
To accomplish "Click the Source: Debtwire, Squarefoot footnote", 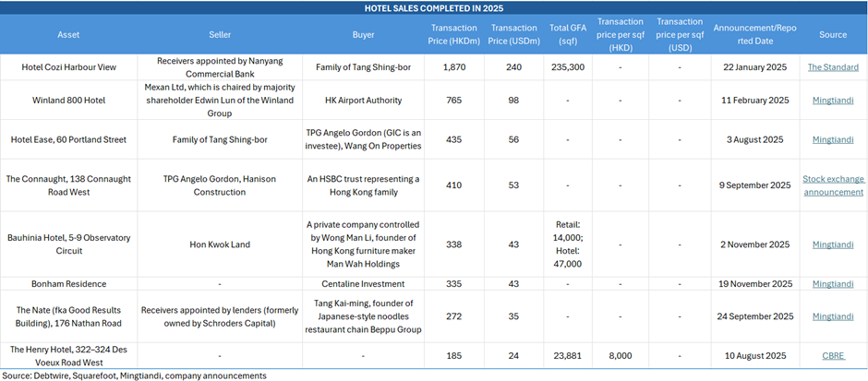I will point(134,375).
